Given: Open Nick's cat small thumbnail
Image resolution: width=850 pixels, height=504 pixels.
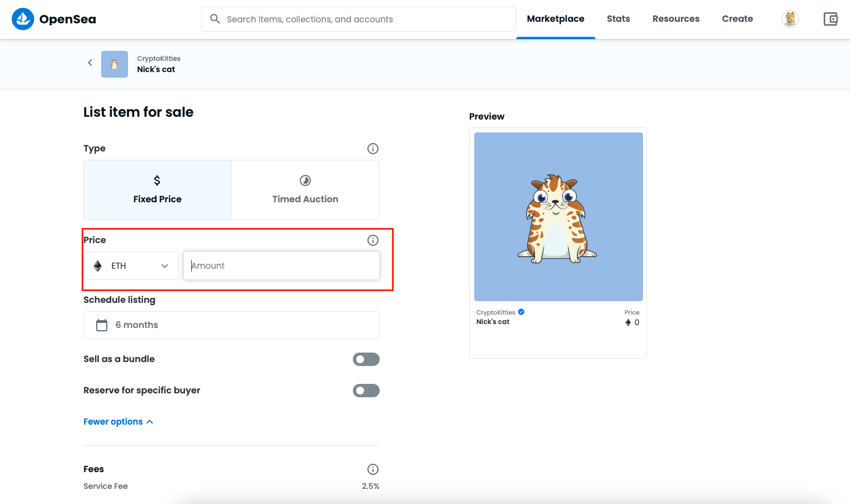Looking at the screenshot, I should pyautogui.click(x=115, y=64).
